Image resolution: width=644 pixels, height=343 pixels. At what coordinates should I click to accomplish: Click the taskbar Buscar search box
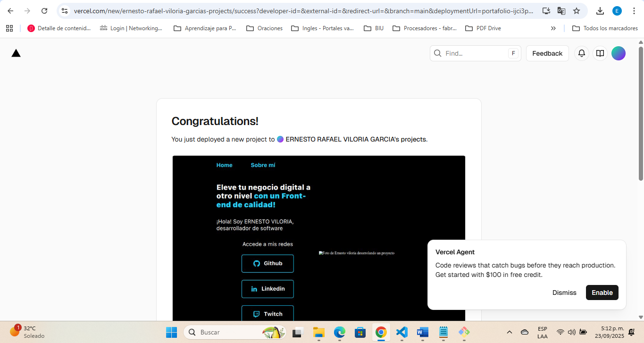point(235,332)
